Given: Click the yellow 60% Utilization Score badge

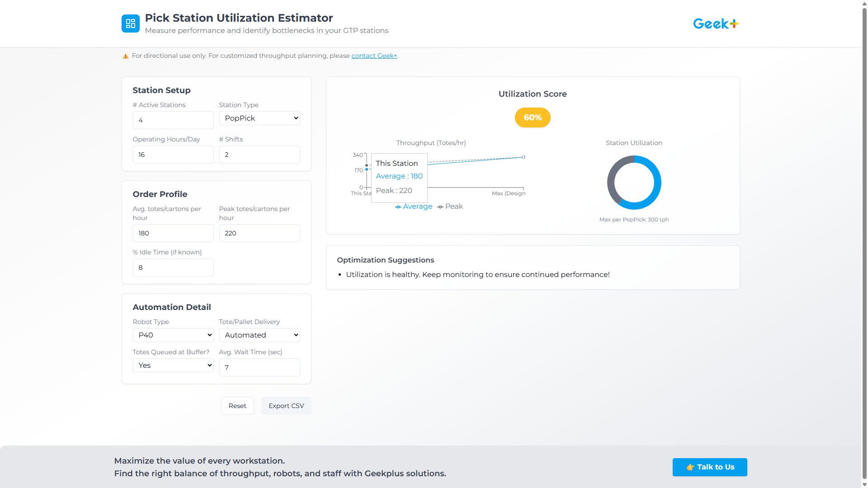Looking at the screenshot, I should point(532,117).
